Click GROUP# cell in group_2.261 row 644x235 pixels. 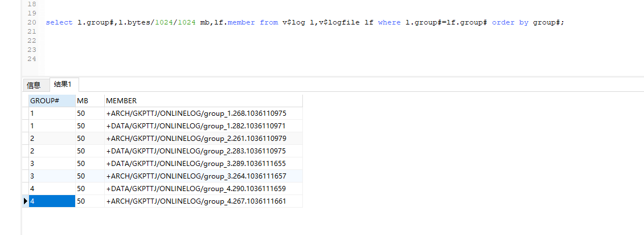[52, 138]
